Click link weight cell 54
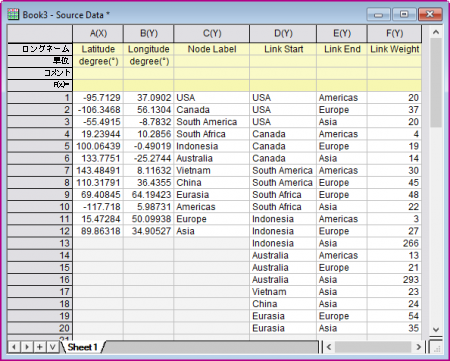450x361 pixels. (394, 316)
